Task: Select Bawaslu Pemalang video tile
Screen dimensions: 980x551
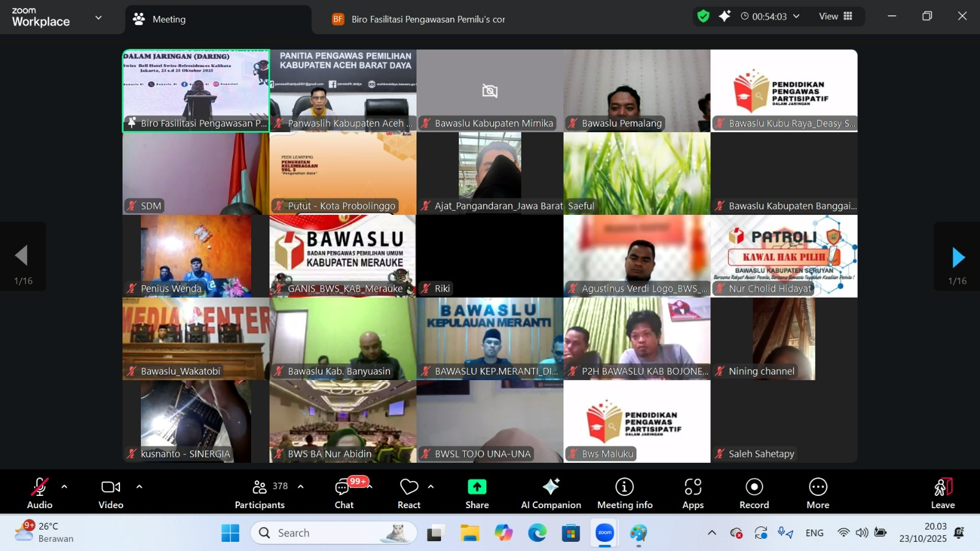Action: tap(637, 91)
